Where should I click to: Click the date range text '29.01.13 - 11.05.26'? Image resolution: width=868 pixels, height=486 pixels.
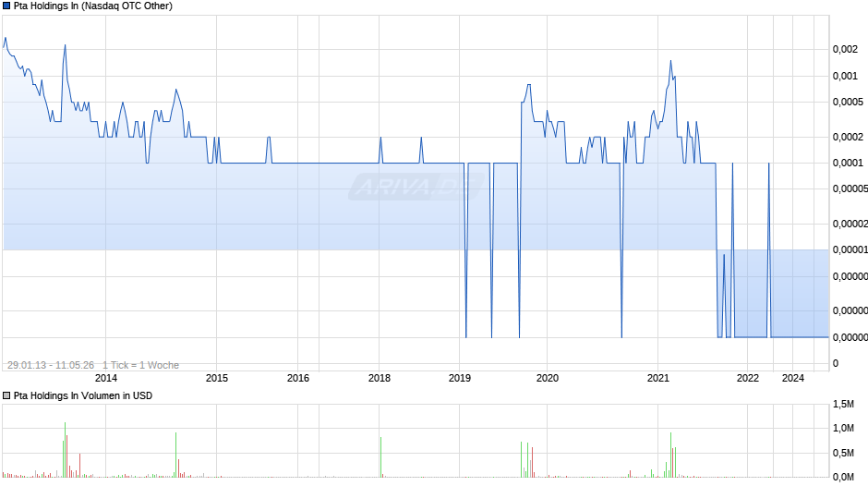pyautogui.click(x=51, y=365)
